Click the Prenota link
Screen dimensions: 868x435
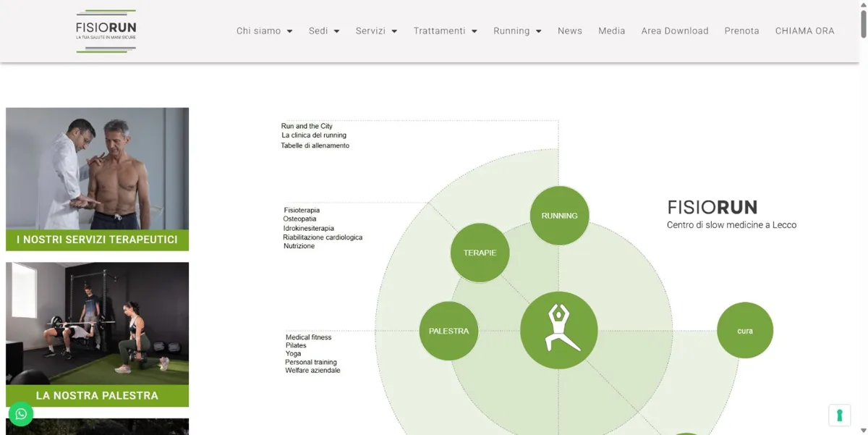[742, 31]
